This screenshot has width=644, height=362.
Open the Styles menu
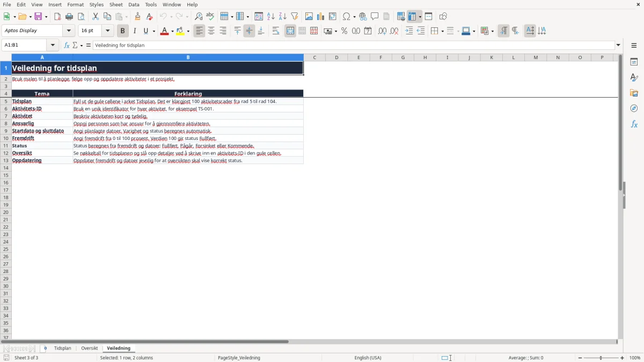point(97,4)
